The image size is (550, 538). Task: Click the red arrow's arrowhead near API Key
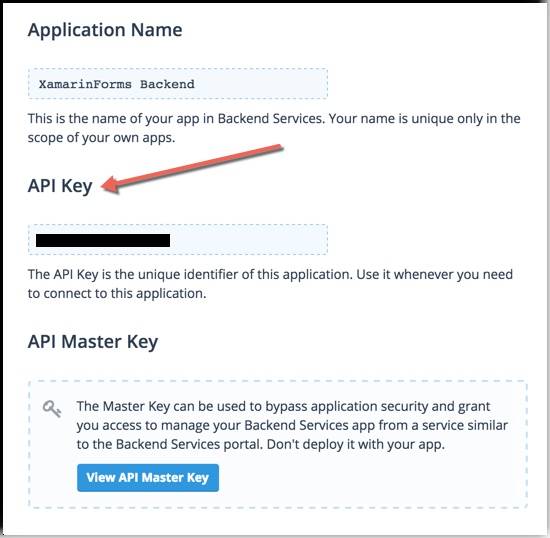tap(109, 185)
